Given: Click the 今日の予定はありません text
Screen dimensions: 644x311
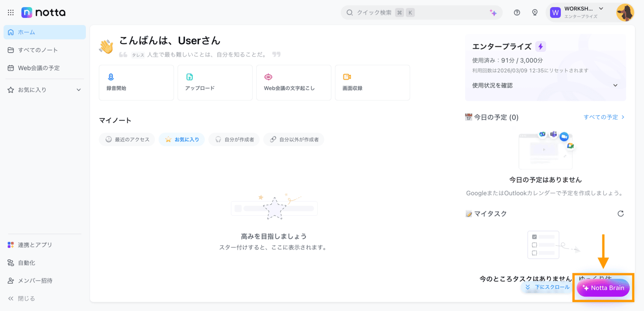Looking at the screenshot, I should (x=546, y=180).
